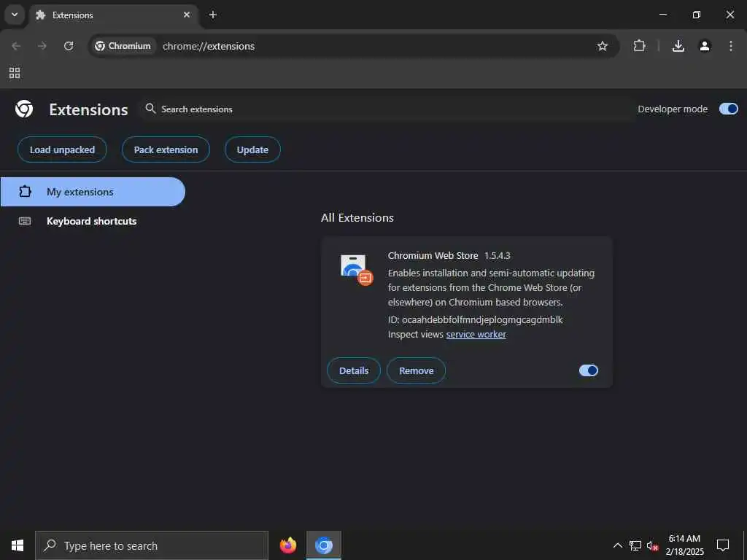Open a new tab with plus button

212,15
